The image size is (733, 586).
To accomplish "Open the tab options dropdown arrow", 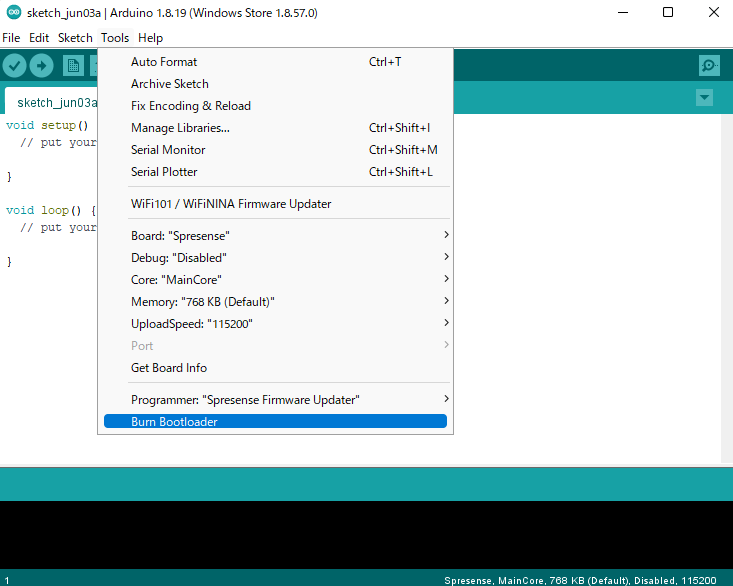I will click(x=704, y=98).
